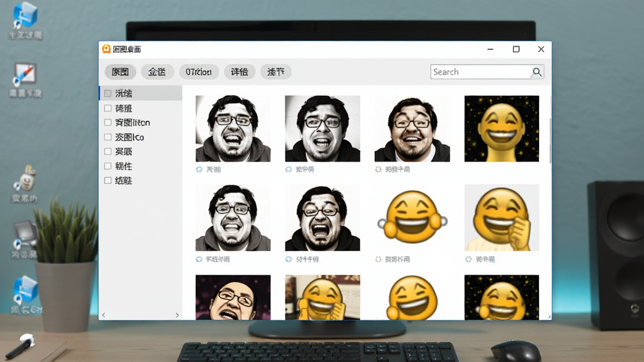Click the orange app icon in the title bar

[x=106, y=49]
